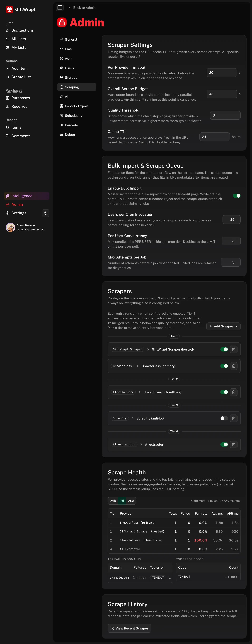
Task: Disable the Enable Bulk Import switch
Action: coord(237,196)
